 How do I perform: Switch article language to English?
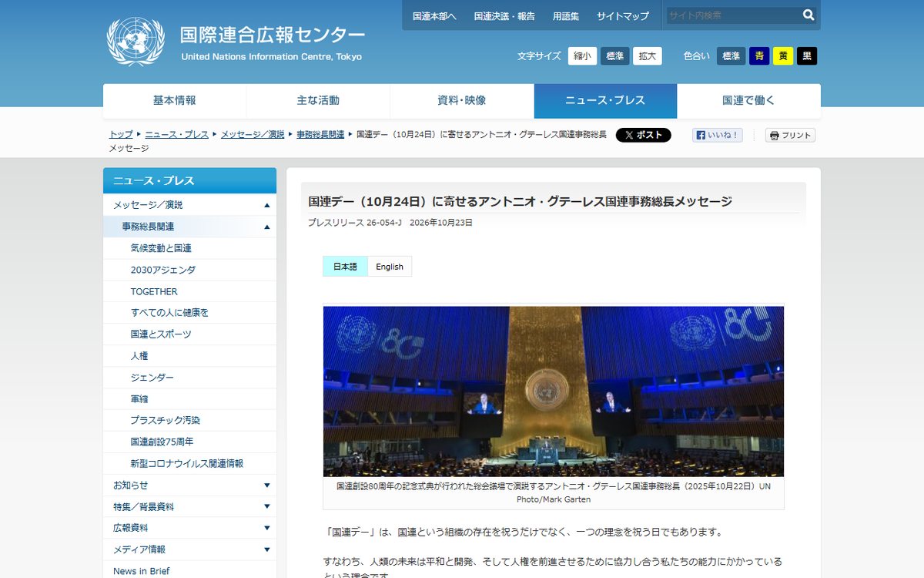(390, 267)
